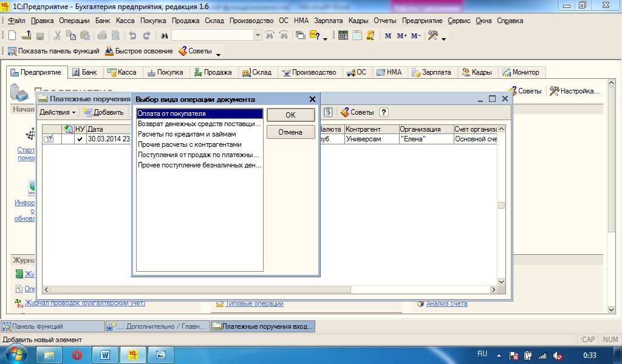Screen dimensions: 622x364
Task: Open the Отчеты menu
Action: tap(385, 21)
